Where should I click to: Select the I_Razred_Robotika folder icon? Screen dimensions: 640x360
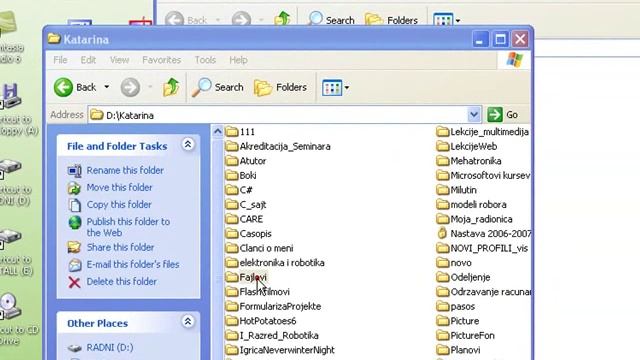[232, 336]
